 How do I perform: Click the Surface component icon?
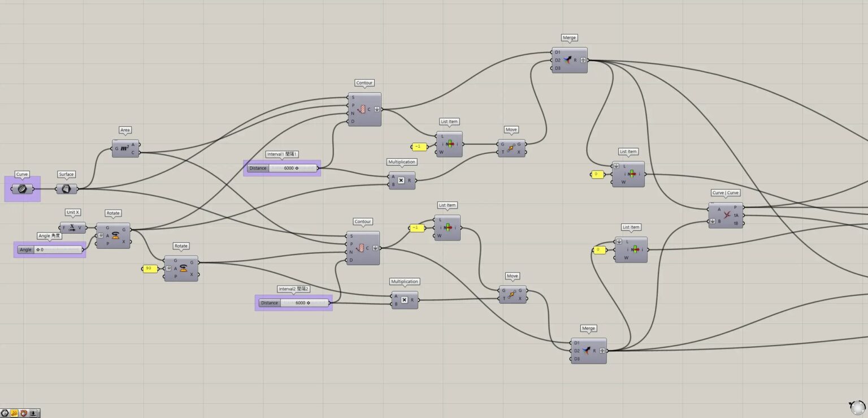tap(66, 188)
